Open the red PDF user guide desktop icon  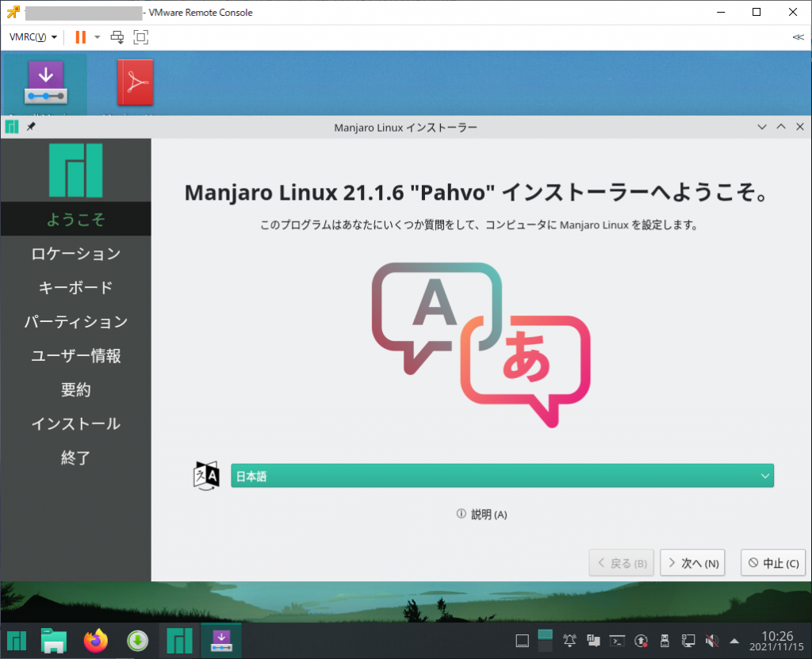tap(136, 82)
